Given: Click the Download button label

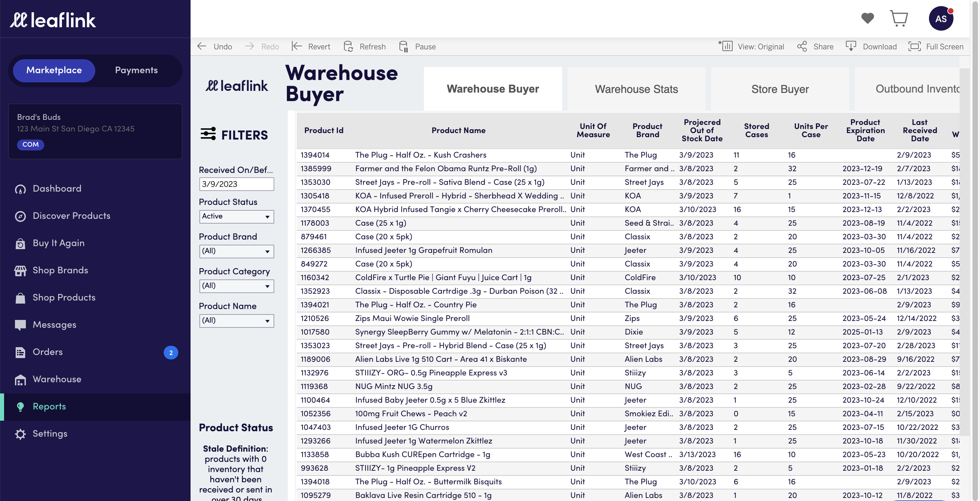Looking at the screenshot, I should [x=880, y=47].
